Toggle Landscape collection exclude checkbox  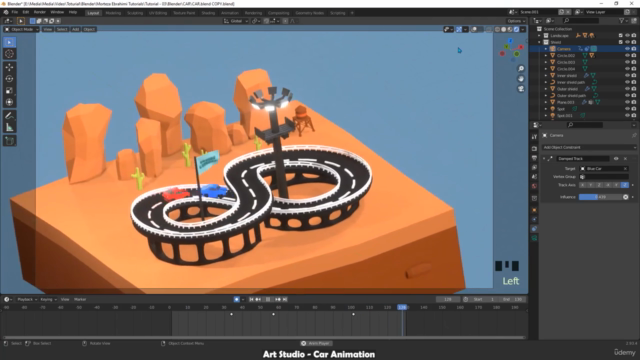point(620,36)
